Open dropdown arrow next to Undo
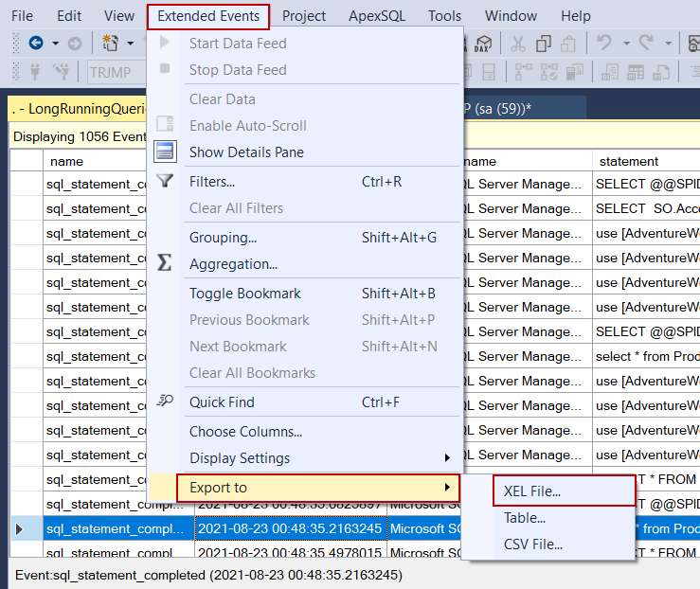This screenshot has width=700, height=589. coord(626,44)
